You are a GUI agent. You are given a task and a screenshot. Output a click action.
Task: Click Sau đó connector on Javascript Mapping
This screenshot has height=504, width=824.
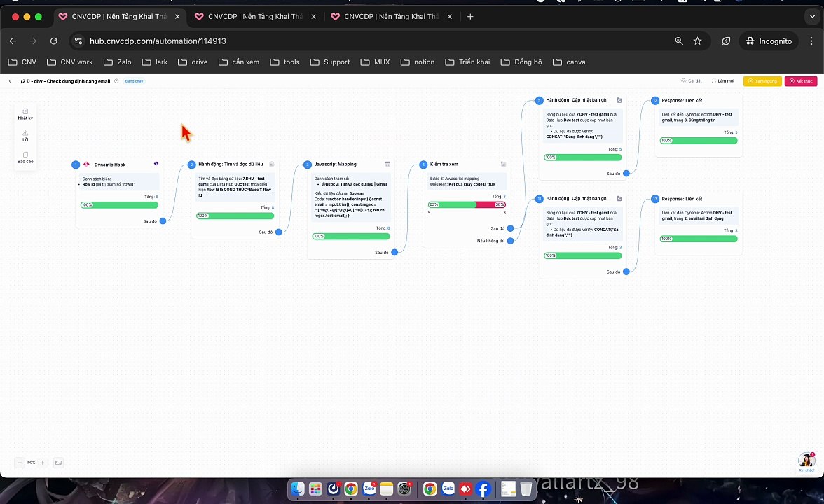(394, 253)
